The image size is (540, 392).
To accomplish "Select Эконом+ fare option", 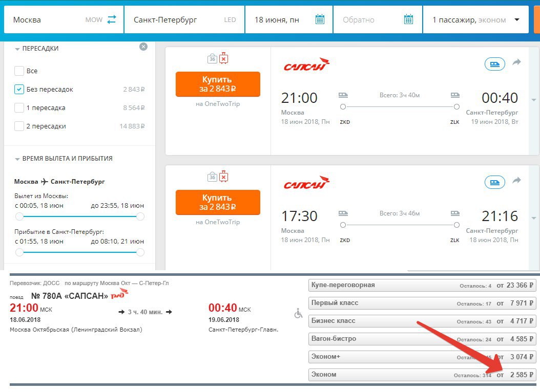I will tap(422, 357).
